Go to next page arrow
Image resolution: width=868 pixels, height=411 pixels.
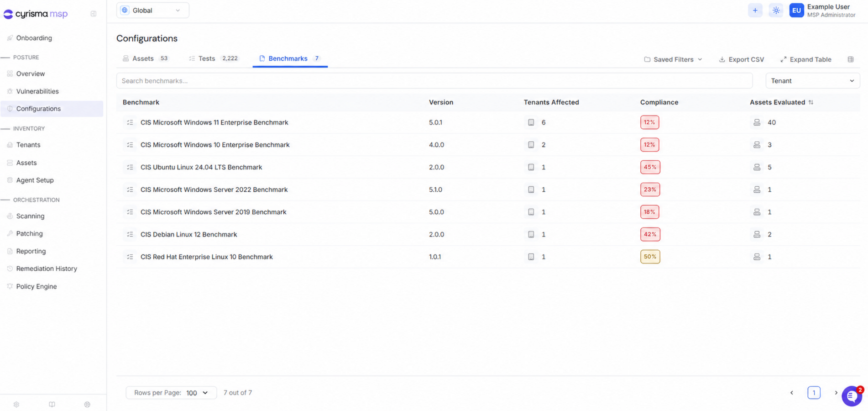click(836, 393)
